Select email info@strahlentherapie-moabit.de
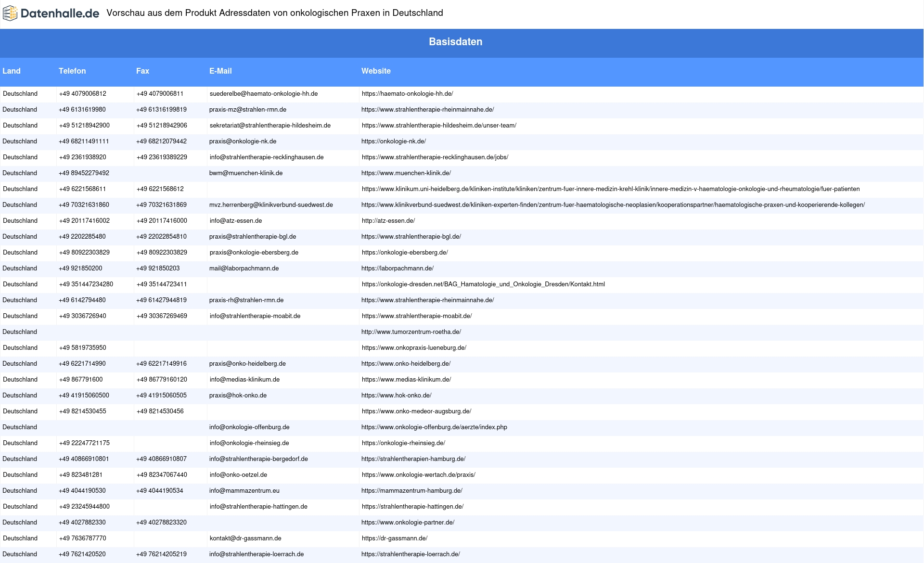 coord(255,316)
